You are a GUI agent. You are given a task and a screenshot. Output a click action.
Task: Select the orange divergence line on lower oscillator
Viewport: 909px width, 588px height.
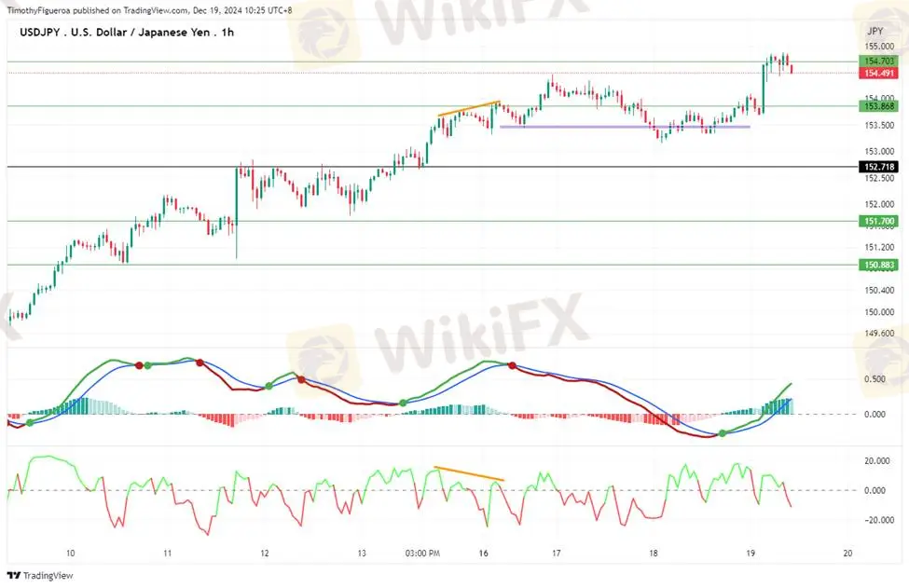tap(469, 473)
